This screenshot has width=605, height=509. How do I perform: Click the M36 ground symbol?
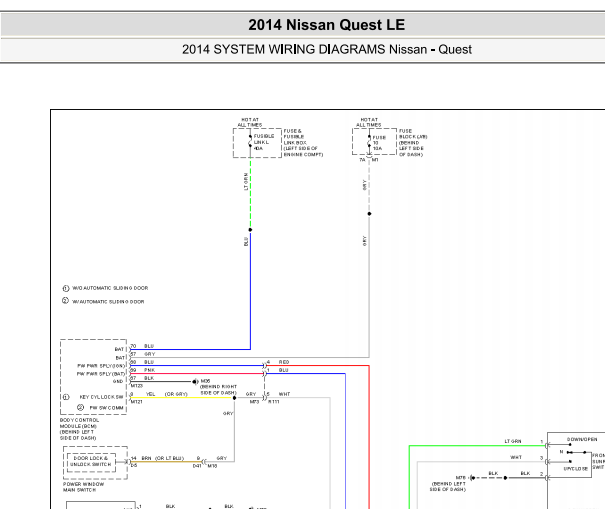(x=195, y=382)
